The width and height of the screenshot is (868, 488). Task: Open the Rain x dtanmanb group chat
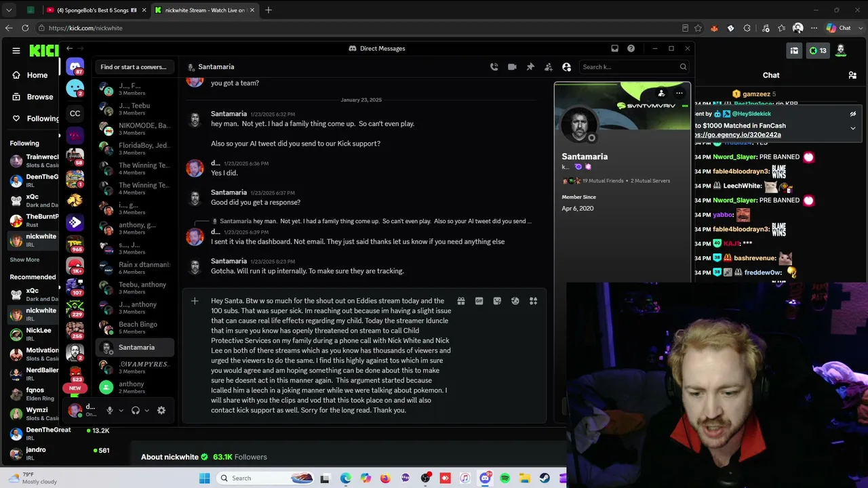pos(135,268)
